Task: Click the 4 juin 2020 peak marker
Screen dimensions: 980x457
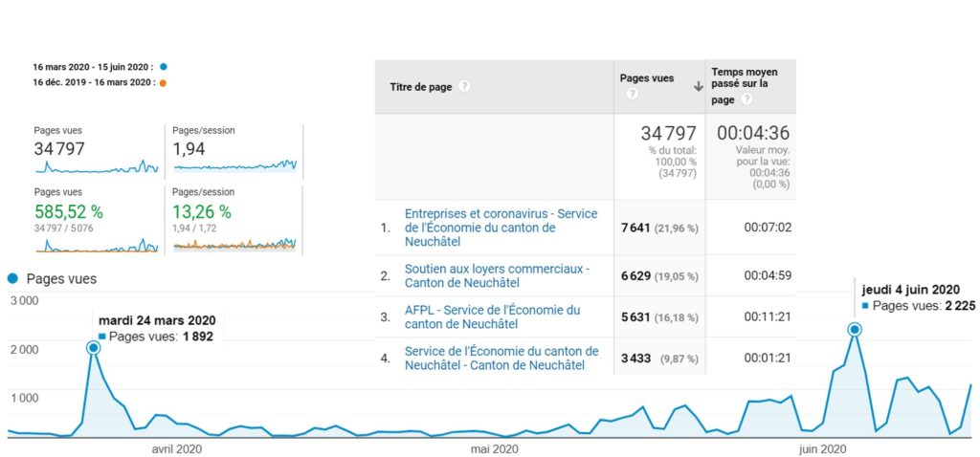Action: (855, 330)
